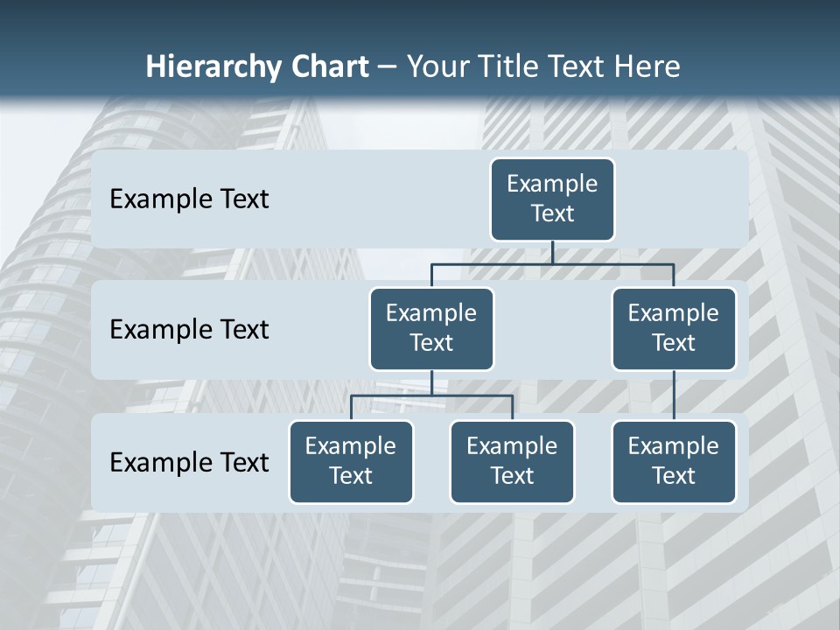Click the 'Example Text' label of second row

189,330
